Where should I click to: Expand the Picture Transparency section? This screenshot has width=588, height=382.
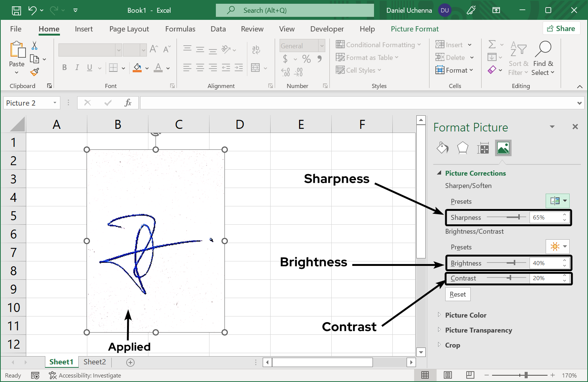tap(478, 330)
